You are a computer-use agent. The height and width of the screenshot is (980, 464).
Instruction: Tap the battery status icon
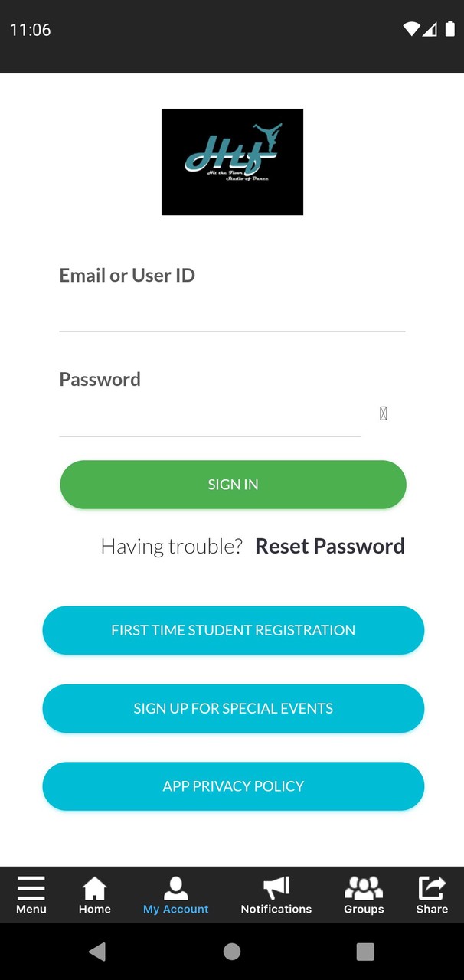click(x=450, y=30)
